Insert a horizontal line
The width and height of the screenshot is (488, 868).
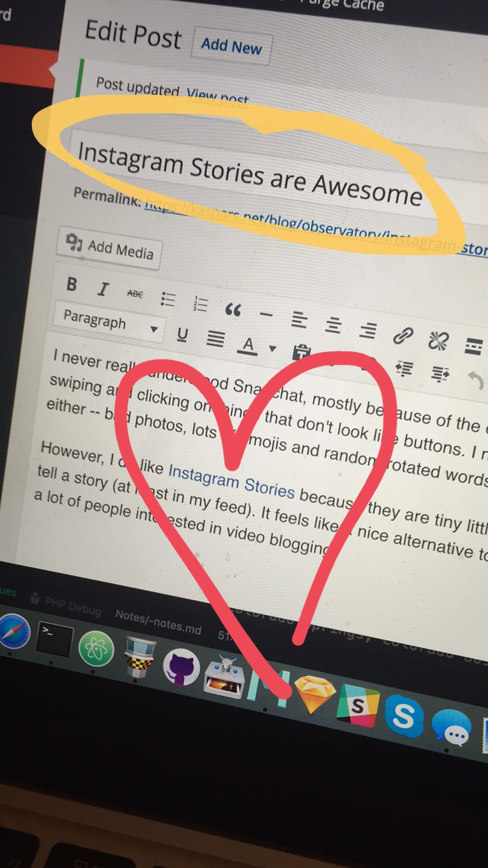[x=266, y=315]
